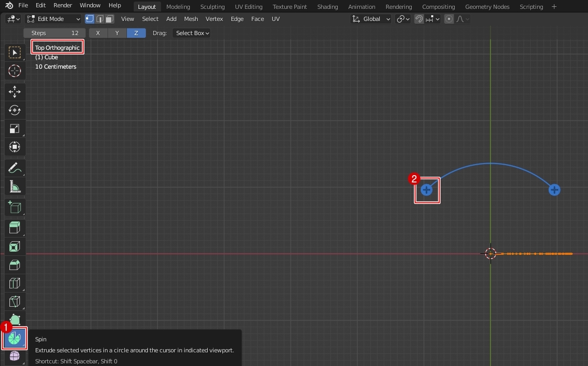Open the Help menu
The height and width of the screenshot is (366, 588).
click(x=115, y=5)
